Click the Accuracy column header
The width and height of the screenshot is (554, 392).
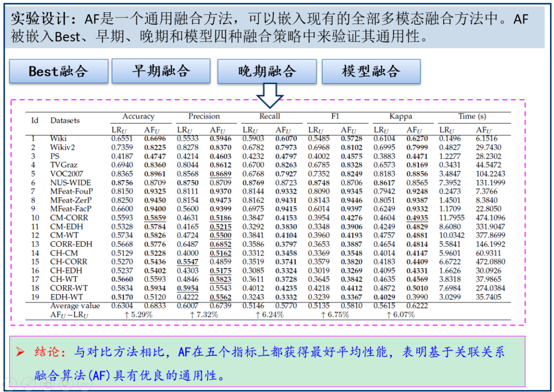pyautogui.click(x=138, y=116)
